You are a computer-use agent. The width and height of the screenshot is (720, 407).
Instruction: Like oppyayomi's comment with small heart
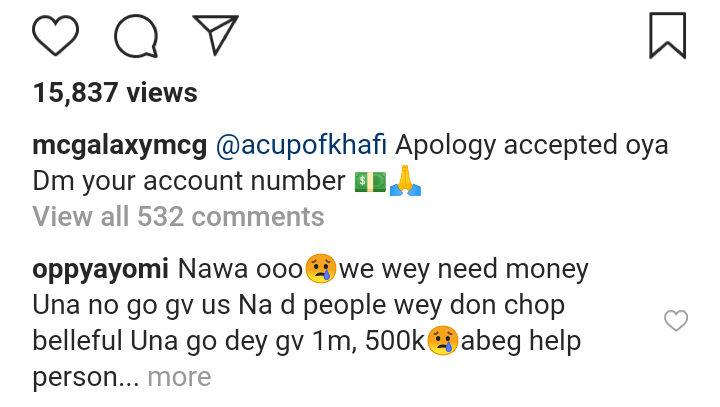click(677, 320)
